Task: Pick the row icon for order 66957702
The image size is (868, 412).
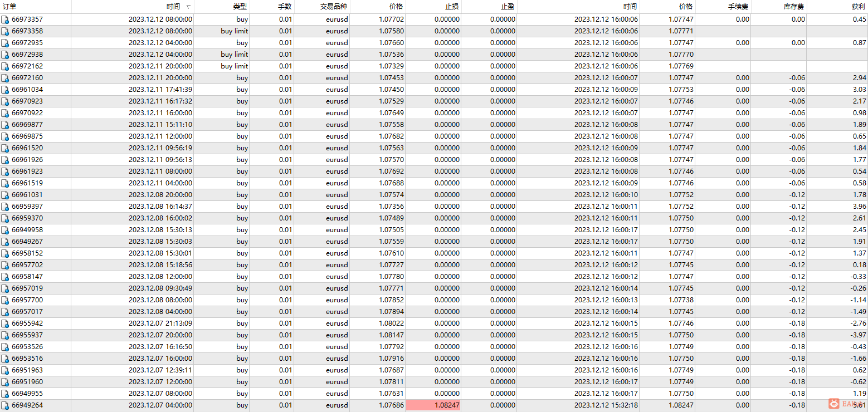Action: 6,265
